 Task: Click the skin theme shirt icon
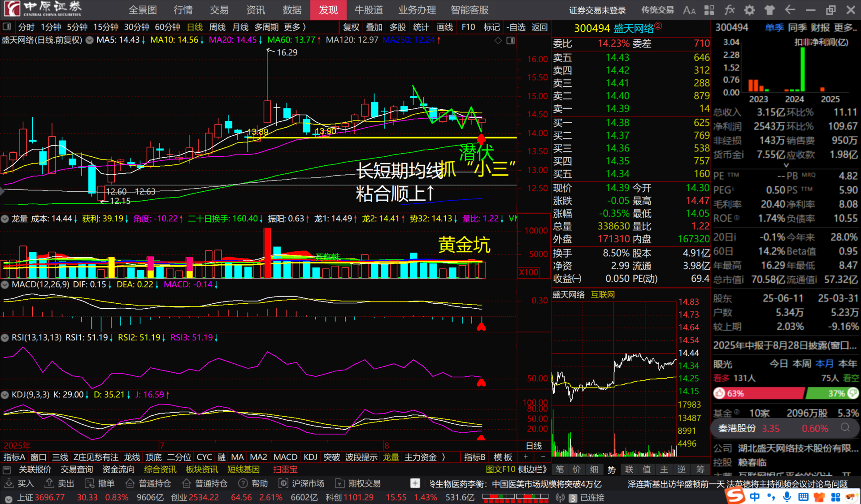coord(770,10)
